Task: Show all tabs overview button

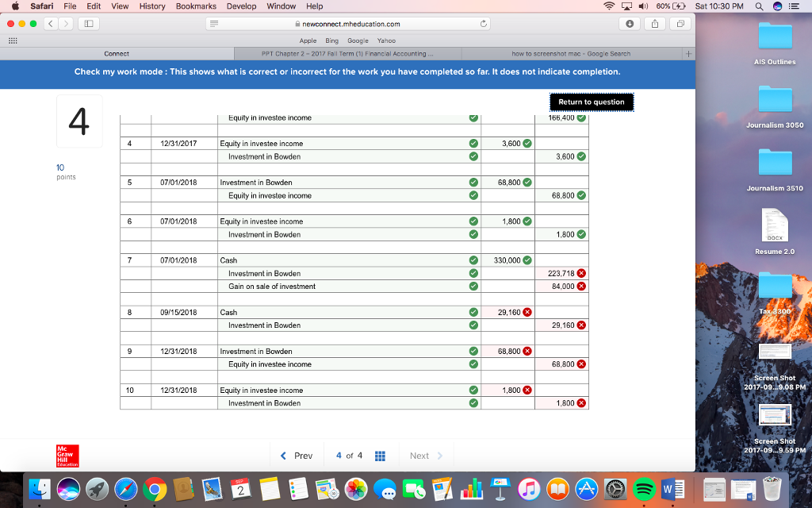Action: [x=680, y=24]
